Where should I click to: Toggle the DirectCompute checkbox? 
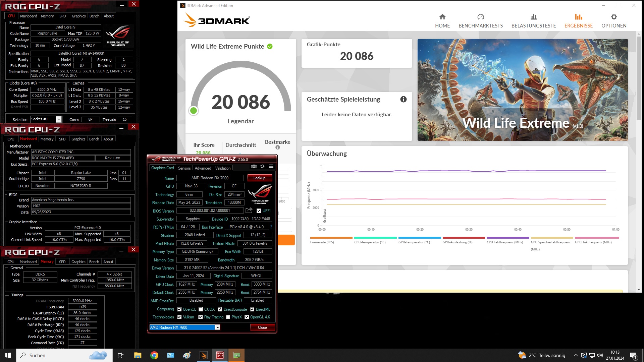click(x=220, y=309)
